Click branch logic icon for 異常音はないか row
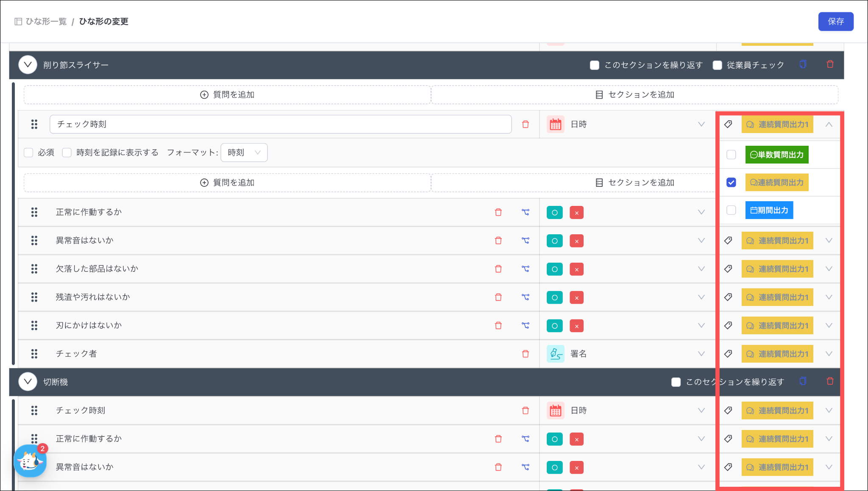This screenshot has width=868, height=491. coord(525,241)
